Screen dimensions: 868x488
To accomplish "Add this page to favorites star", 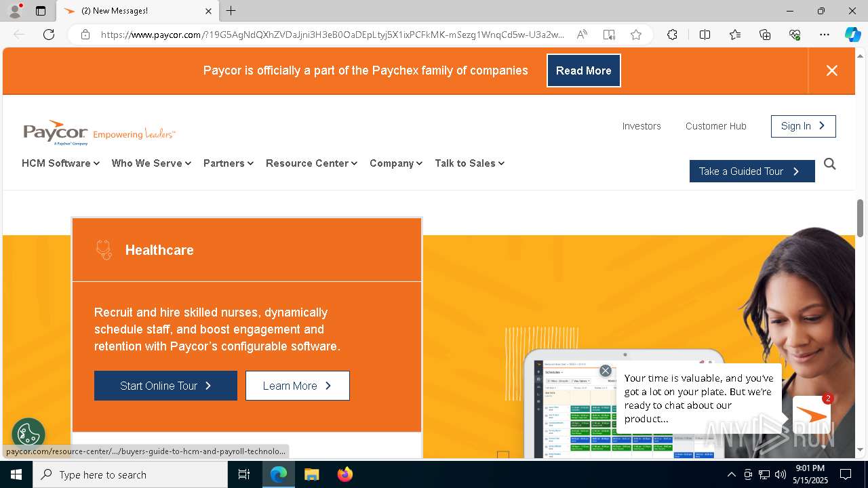I will (x=636, y=35).
